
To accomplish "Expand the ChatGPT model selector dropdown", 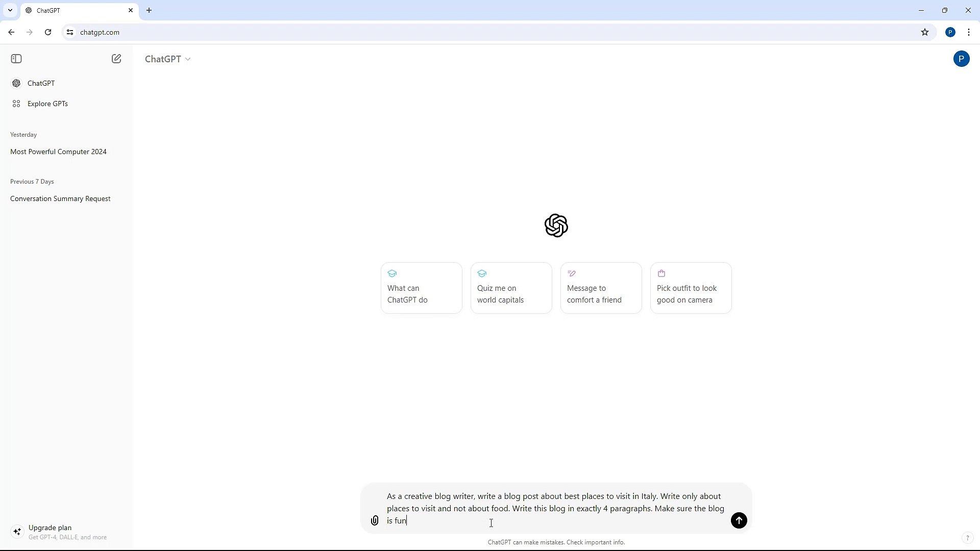I will click(x=168, y=59).
